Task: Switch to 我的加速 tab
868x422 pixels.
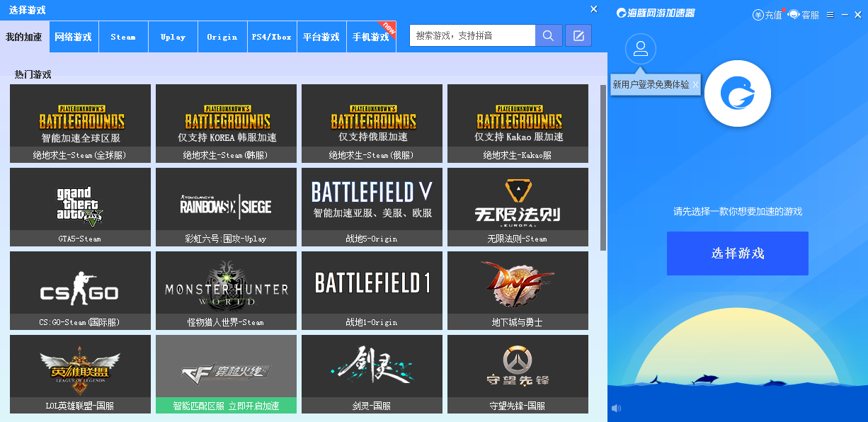Action: coord(23,37)
